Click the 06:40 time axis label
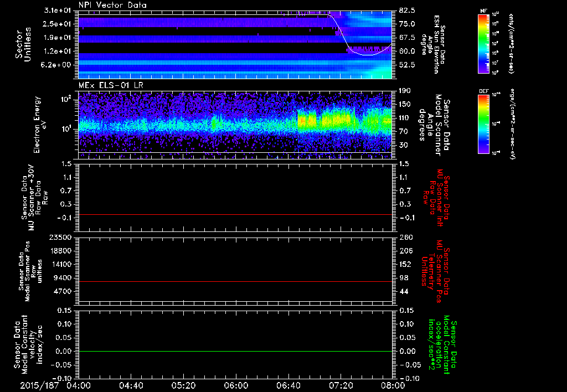567x392 pixels. [288, 385]
